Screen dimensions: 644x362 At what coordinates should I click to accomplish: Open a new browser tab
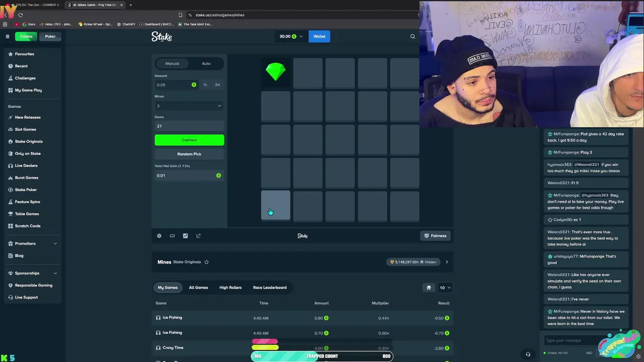[130, 5]
